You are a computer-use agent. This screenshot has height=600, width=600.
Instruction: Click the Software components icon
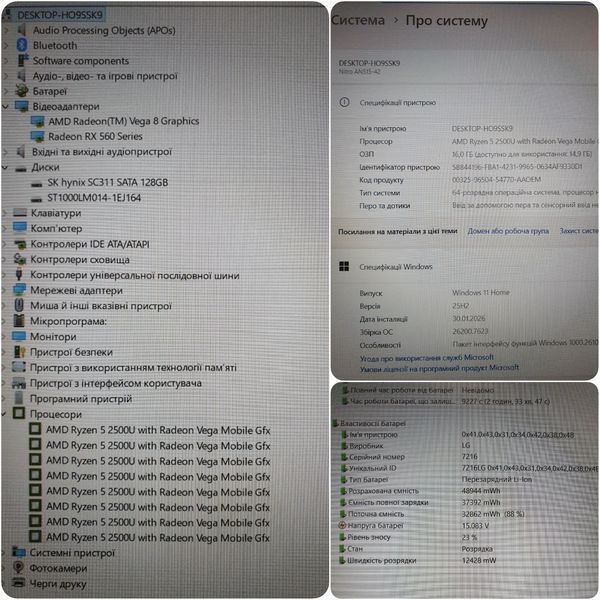point(23,60)
